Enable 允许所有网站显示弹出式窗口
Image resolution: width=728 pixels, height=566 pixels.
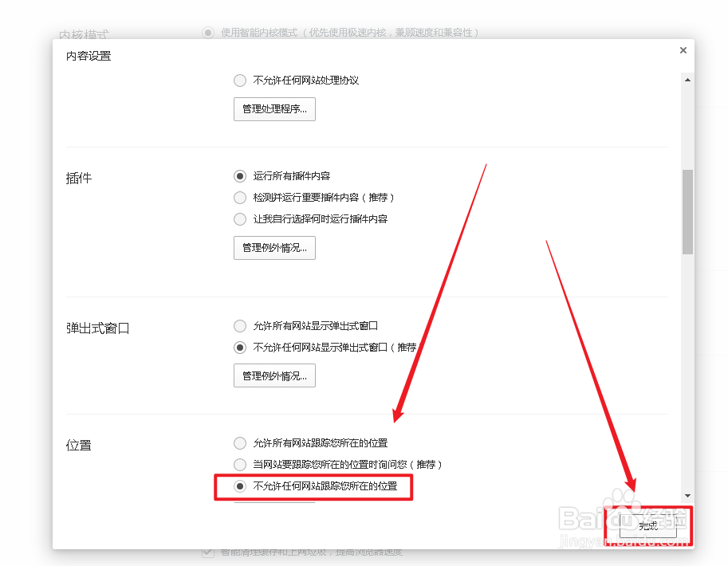pyautogui.click(x=240, y=325)
